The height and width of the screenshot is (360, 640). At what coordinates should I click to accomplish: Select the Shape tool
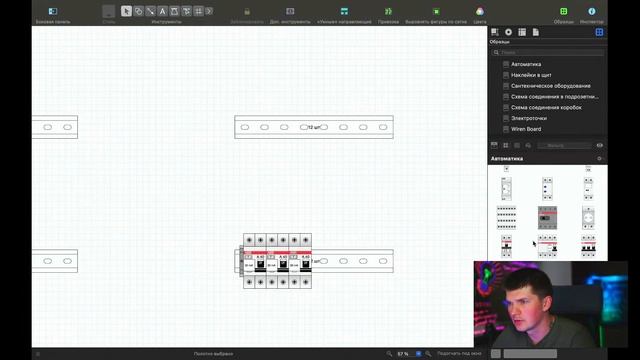pyautogui.click(x=138, y=11)
